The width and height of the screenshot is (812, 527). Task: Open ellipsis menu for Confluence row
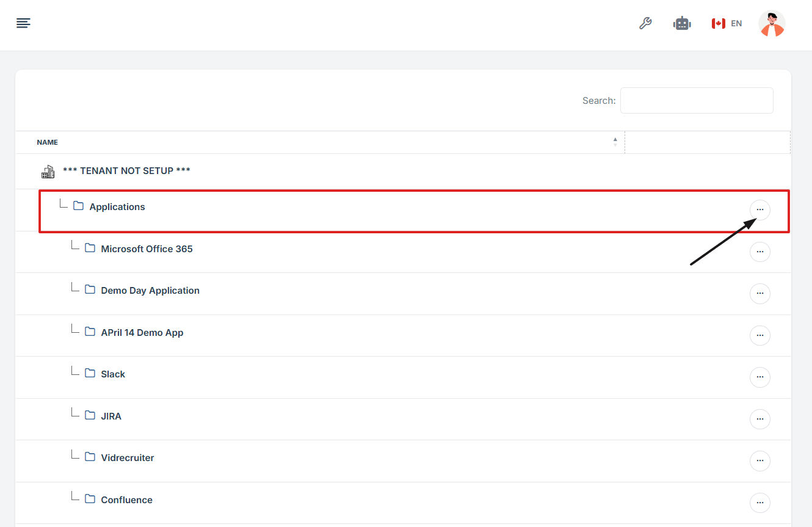759,503
